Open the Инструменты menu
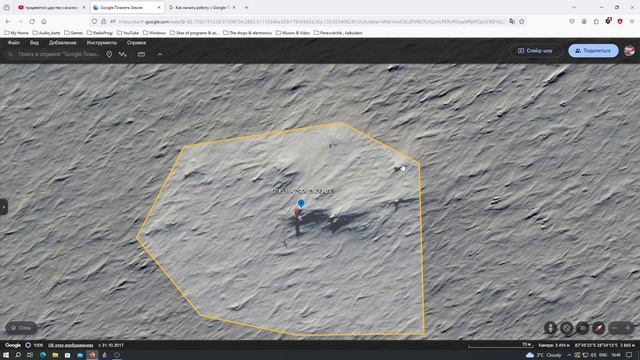Image resolution: width=640 pixels, height=360 pixels. coord(102,42)
